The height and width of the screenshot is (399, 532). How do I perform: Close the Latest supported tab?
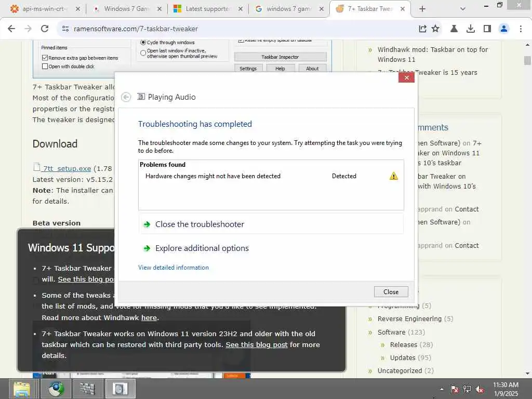[x=240, y=9]
